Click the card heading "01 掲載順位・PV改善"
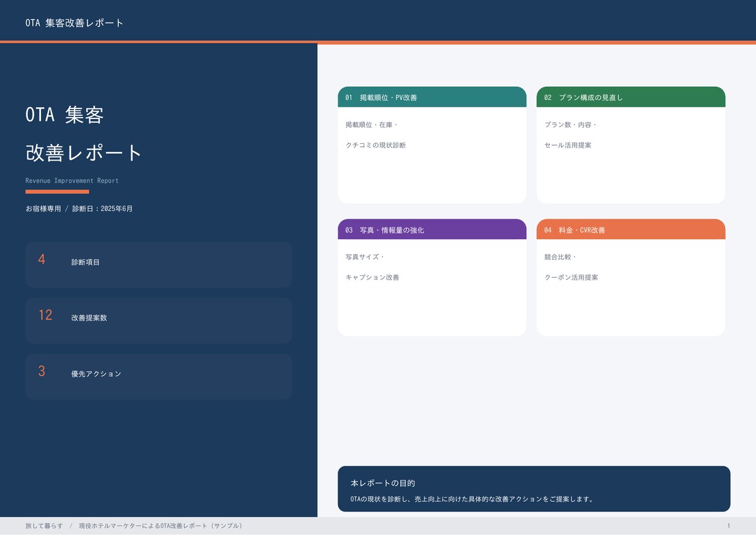This screenshot has height=535, width=756. point(381,97)
